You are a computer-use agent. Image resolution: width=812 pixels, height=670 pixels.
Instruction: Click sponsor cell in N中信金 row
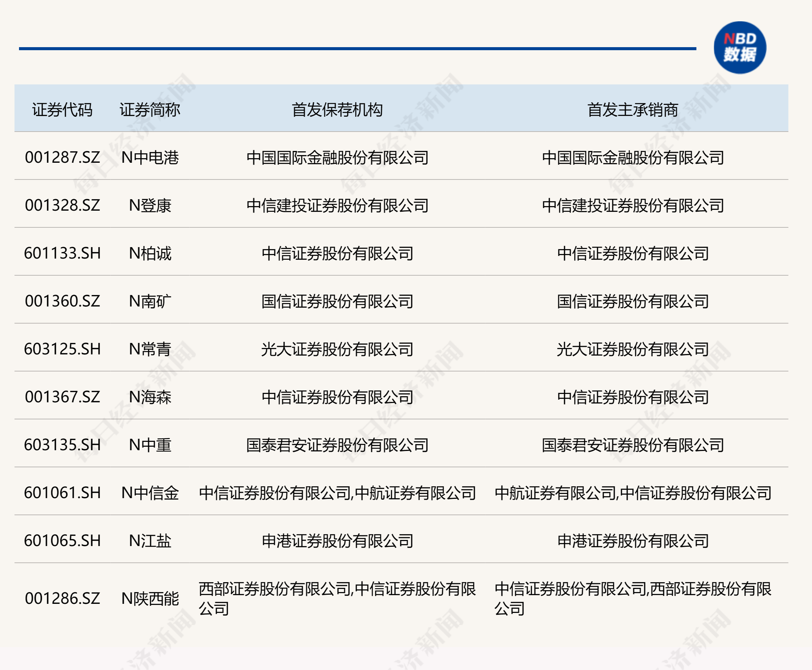tap(338, 493)
